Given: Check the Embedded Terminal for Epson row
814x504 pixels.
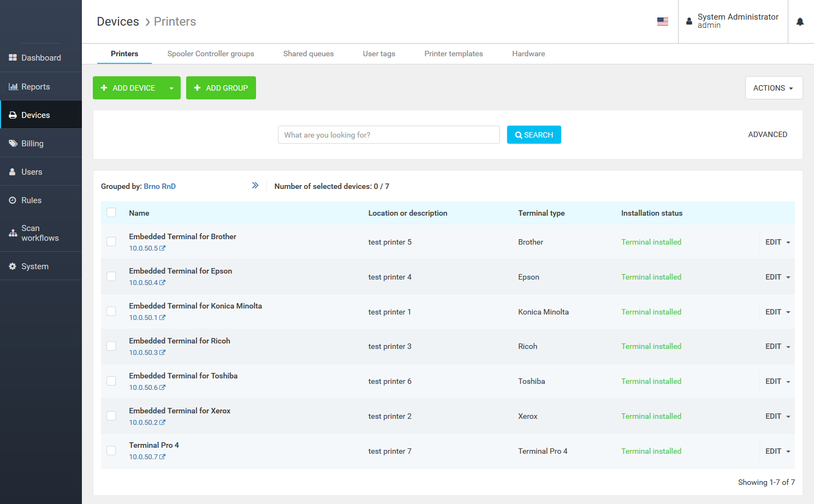Looking at the screenshot, I should 111,277.
